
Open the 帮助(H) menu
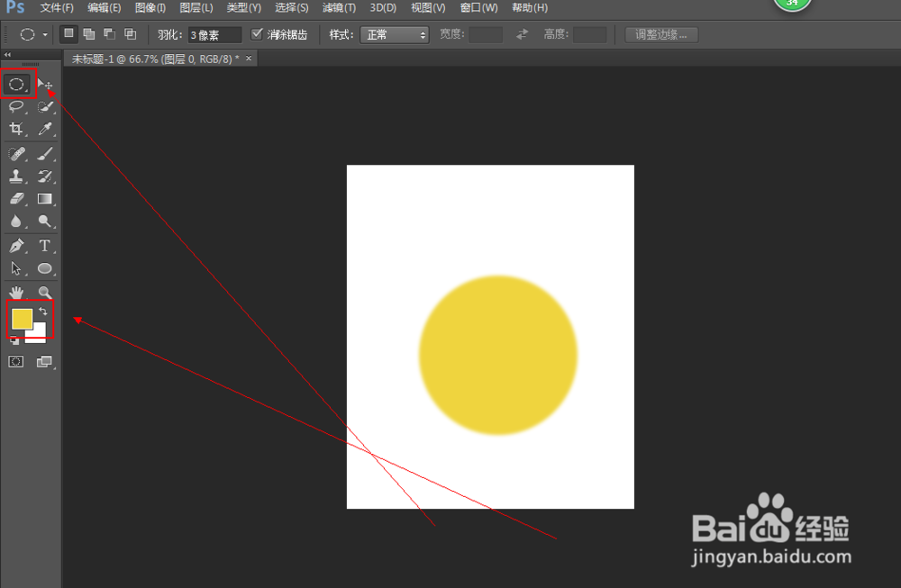point(529,8)
